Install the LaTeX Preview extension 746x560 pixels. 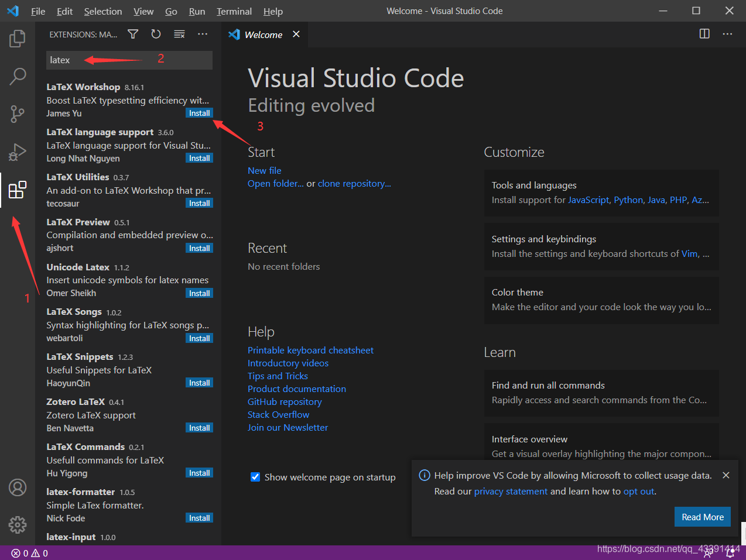(199, 248)
